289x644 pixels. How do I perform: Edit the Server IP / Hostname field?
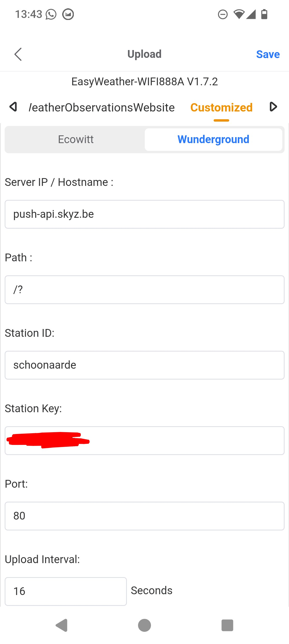click(x=144, y=214)
